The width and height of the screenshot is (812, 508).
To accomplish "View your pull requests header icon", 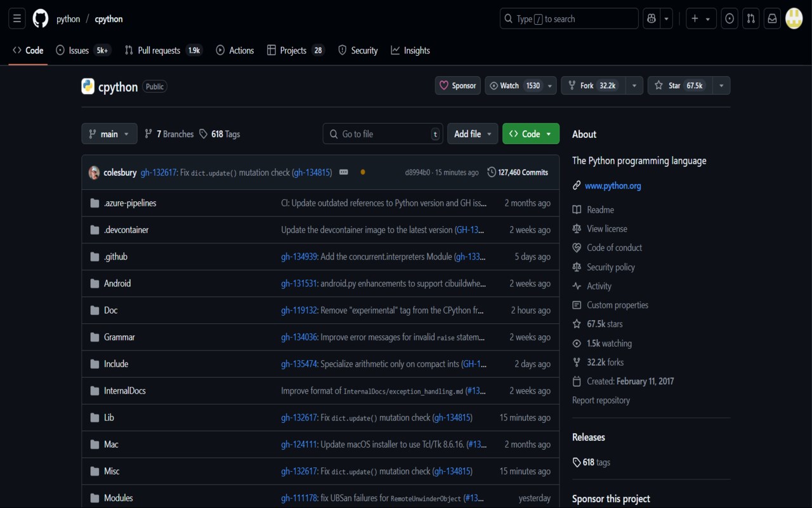I will coord(751,18).
